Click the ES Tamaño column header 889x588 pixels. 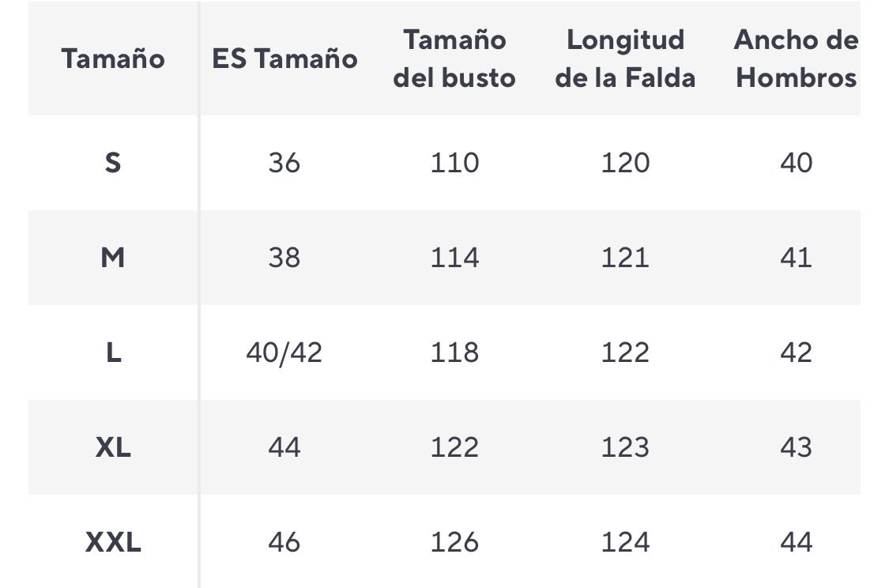point(284,58)
